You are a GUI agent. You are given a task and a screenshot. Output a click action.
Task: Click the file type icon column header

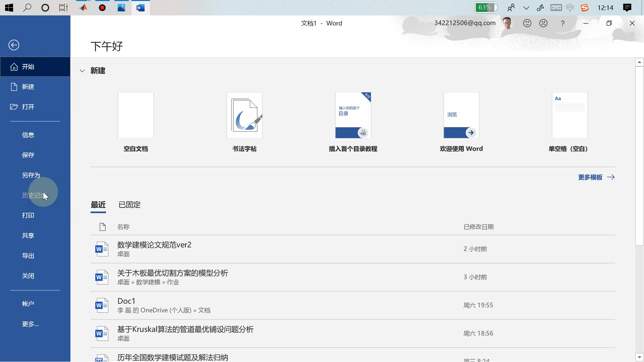coord(103,227)
